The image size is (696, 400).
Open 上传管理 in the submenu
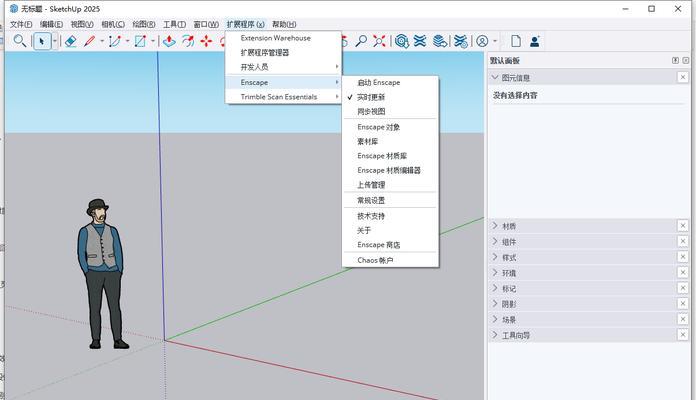(390, 185)
